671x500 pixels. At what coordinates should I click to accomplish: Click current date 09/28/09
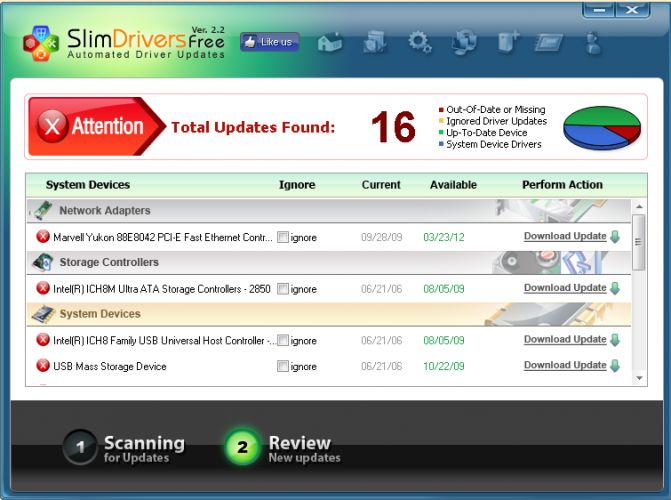click(x=381, y=237)
